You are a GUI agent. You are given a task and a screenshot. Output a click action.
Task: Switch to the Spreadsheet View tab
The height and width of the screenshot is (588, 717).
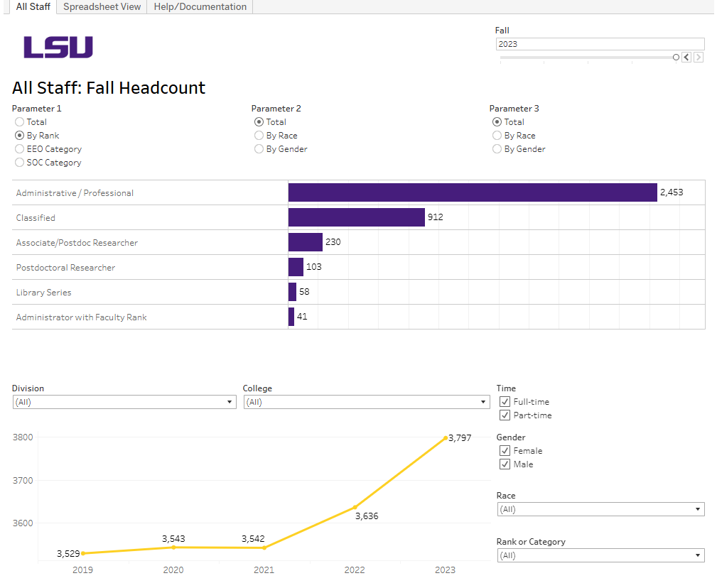pyautogui.click(x=101, y=6)
